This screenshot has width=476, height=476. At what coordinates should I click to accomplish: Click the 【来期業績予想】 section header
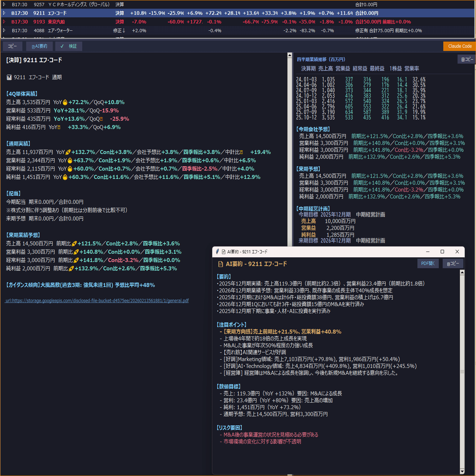point(23,235)
